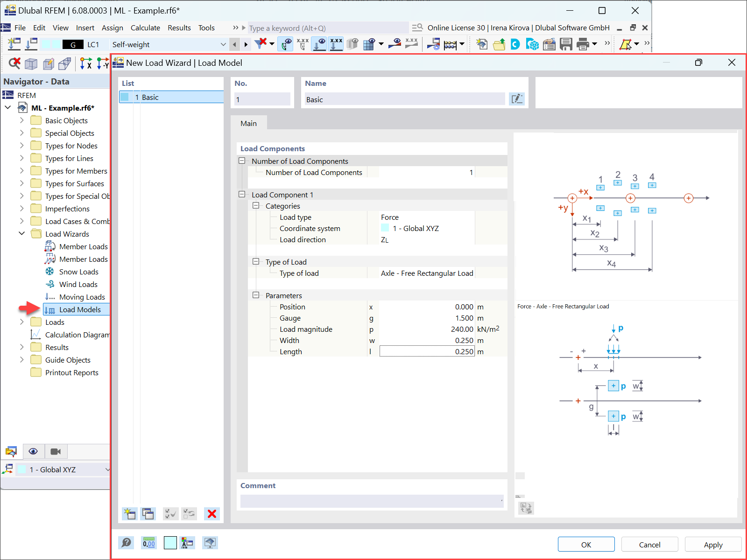Open the Results menu
This screenshot has width=747, height=560.
179,28
